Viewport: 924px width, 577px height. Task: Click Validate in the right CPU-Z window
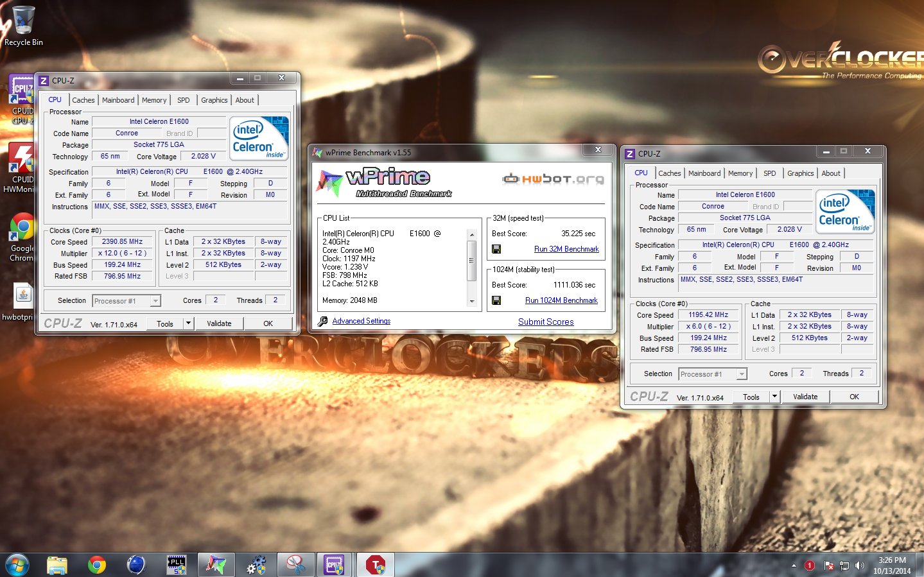coord(805,397)
